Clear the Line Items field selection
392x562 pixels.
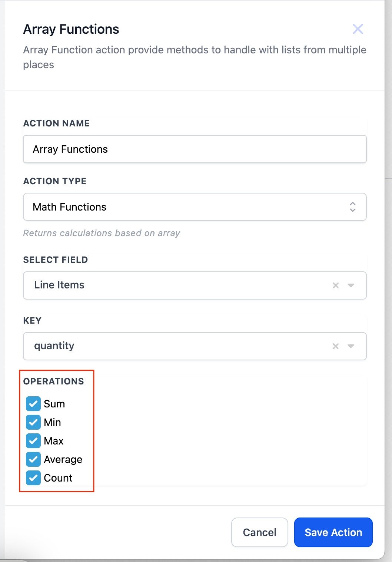tap(336, 285)
